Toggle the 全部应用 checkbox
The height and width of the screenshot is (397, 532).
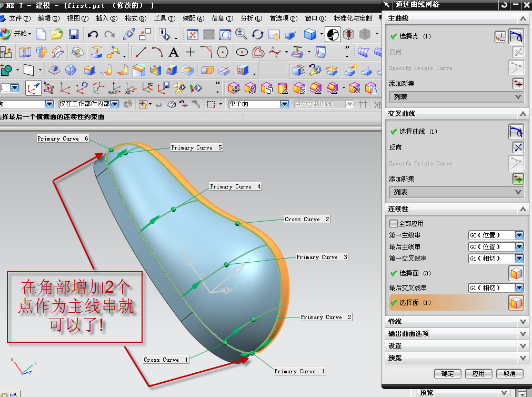[394, 223]
